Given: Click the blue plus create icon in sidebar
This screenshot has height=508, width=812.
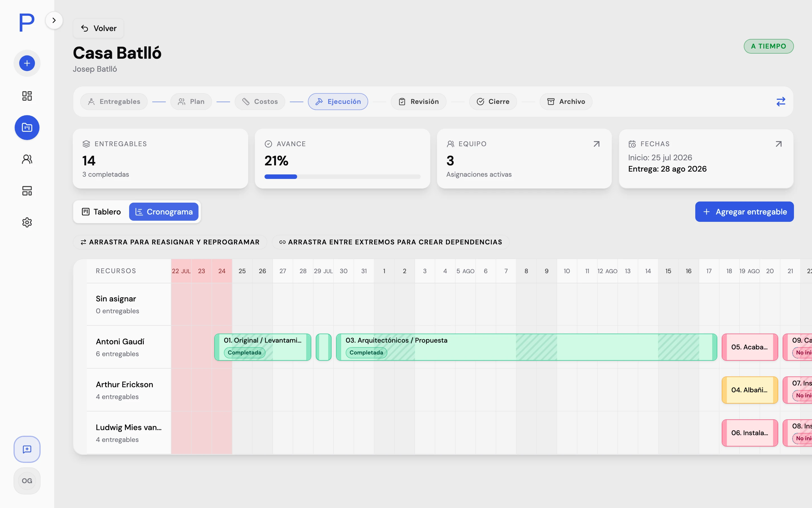Looking at the screenshot, I should (27, 63).
